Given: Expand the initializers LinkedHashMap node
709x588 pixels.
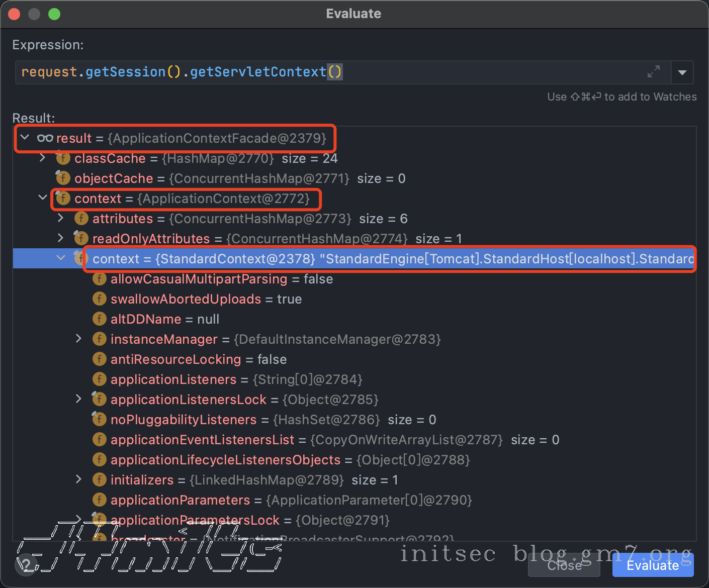Looking at the screenshot, I should (79, 479).
